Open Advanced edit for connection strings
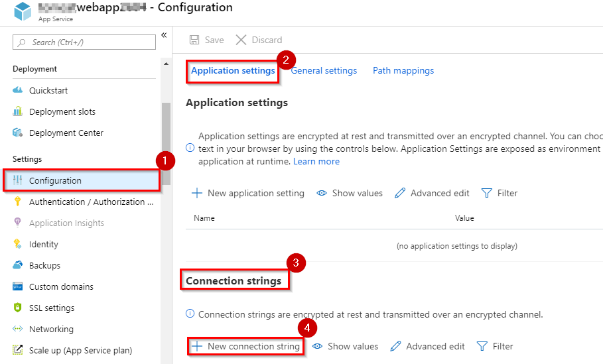The height and width of the screenshot is (364, 603). coord(427,346)
